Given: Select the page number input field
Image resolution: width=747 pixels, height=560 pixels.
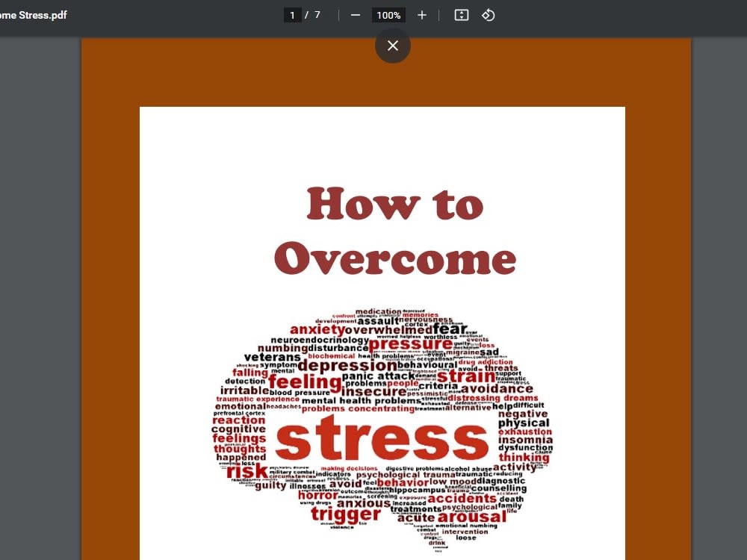Looking at the screenshot, I should (x=292, y=15).
